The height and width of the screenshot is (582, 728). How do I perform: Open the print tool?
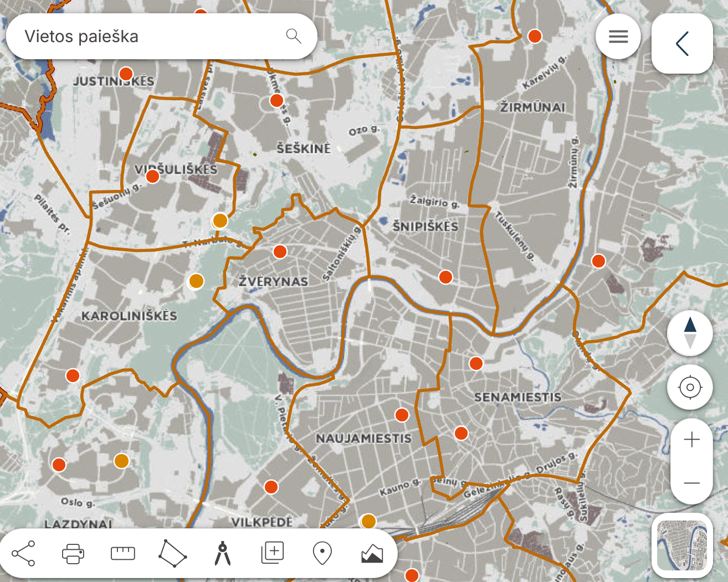click(73, 553)
